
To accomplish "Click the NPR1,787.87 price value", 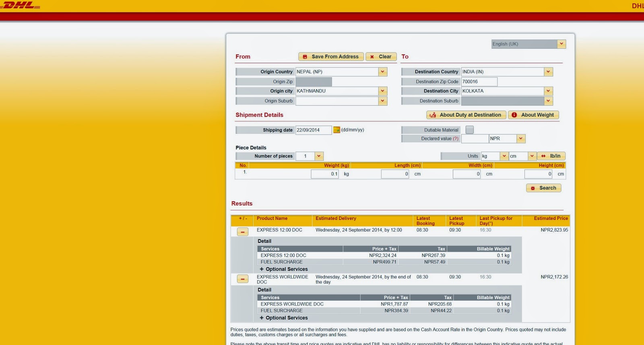I will tap(394, 304).
